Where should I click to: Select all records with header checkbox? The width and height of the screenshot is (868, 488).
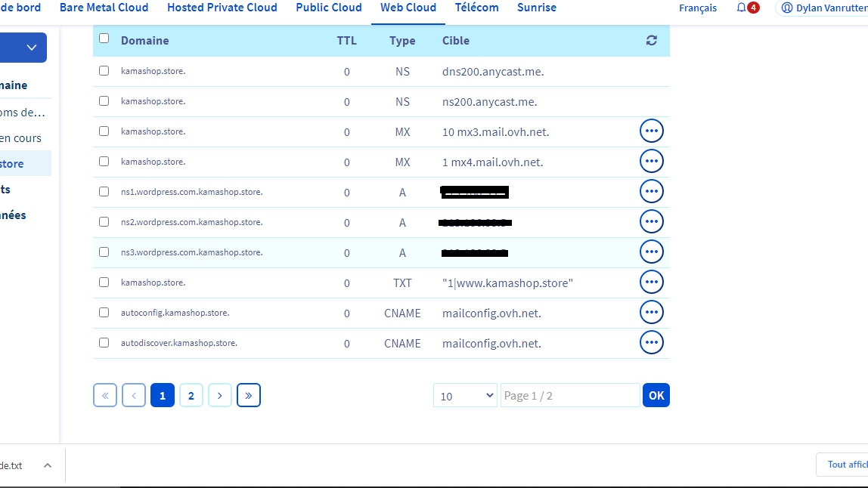tap(104, 39)
